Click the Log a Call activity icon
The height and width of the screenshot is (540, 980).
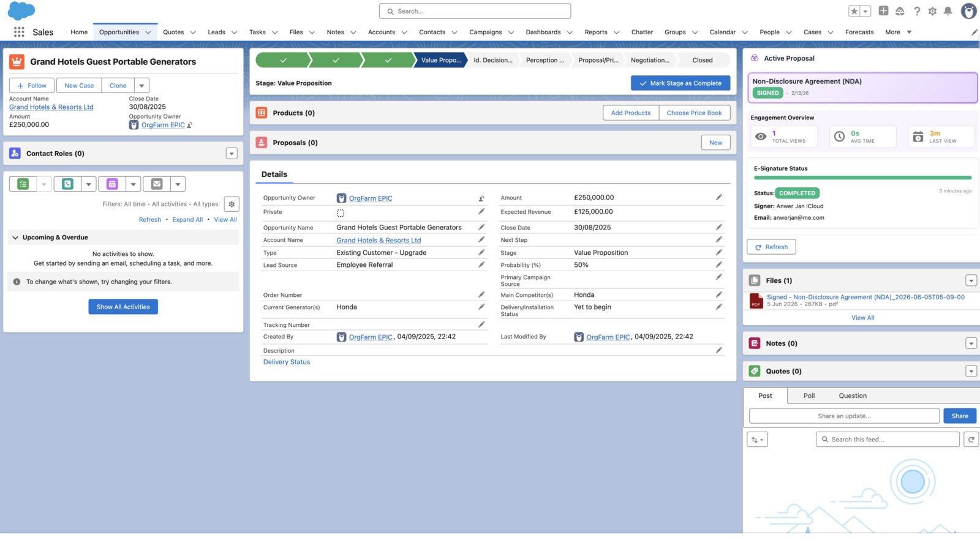click(x=67, y=184)
